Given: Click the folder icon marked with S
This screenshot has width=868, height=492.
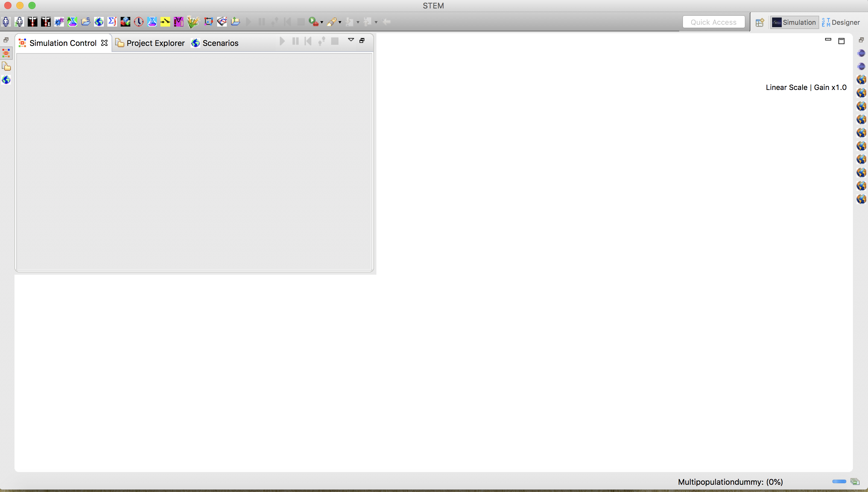Looking at the screenshot, I should 86,22.
